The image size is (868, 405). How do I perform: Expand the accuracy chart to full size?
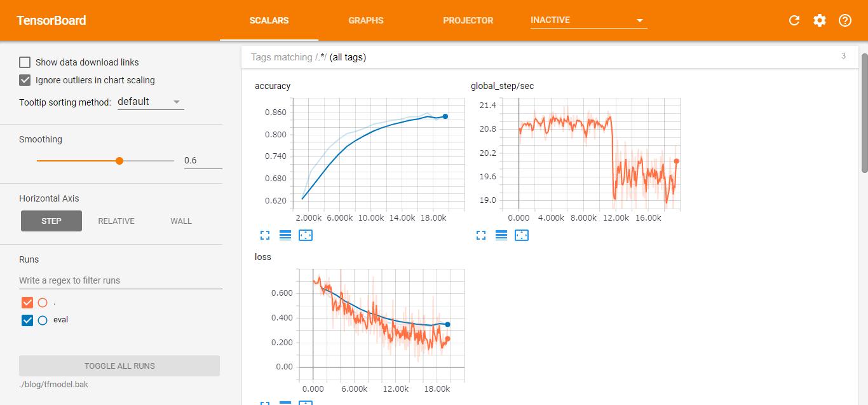click(265, 235)
